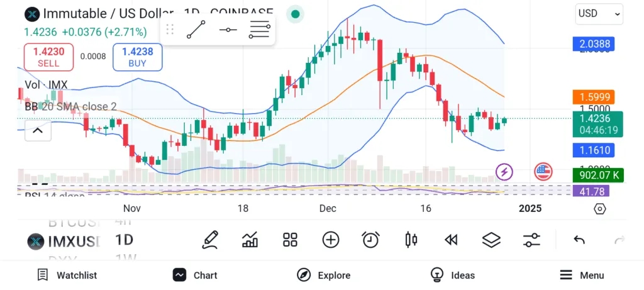
Task: Toggle the purple lightning bolt button
Action: pyautogui.click(x=504, y=171)
